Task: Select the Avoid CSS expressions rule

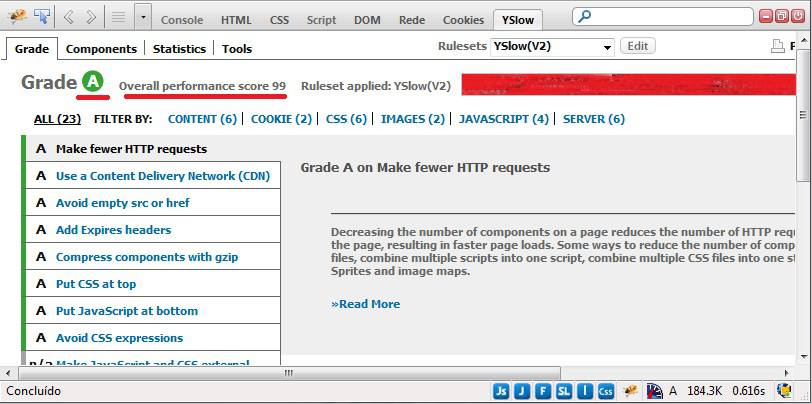Action: [153, 337]
